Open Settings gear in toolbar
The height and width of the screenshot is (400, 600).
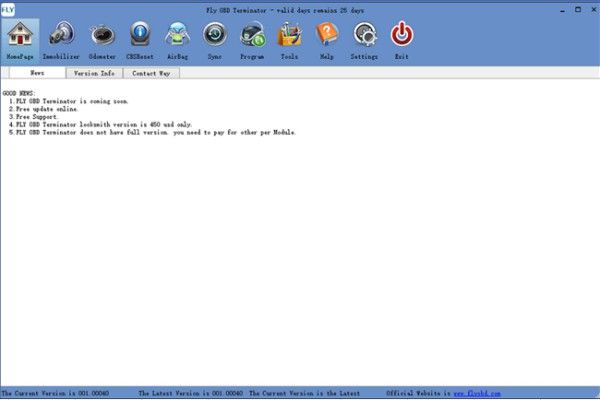click(364, 40)
